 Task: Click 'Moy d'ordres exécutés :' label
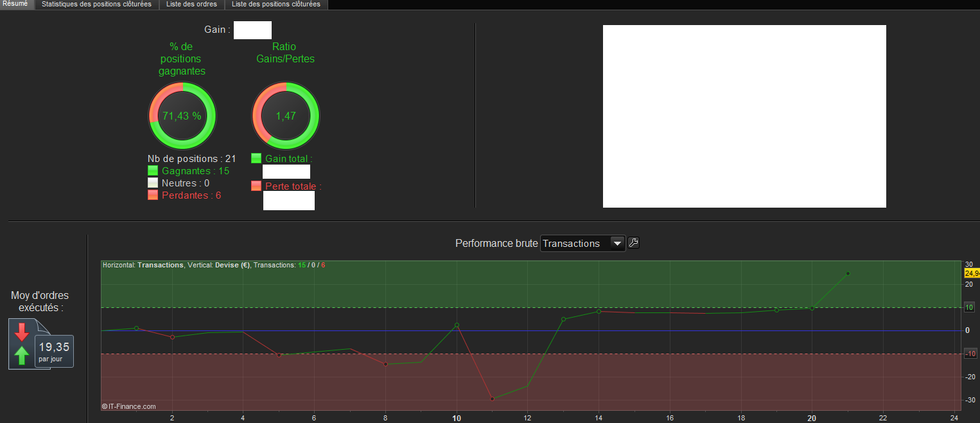click(40, 301)
